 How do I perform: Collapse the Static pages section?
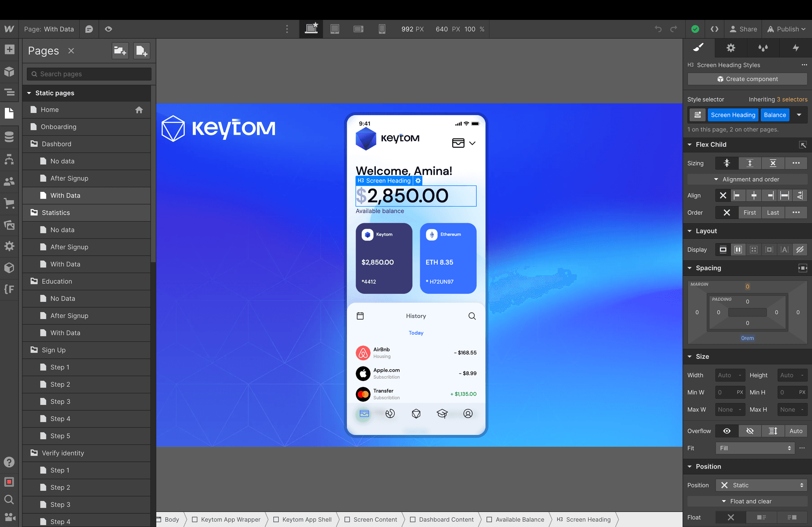29,93
